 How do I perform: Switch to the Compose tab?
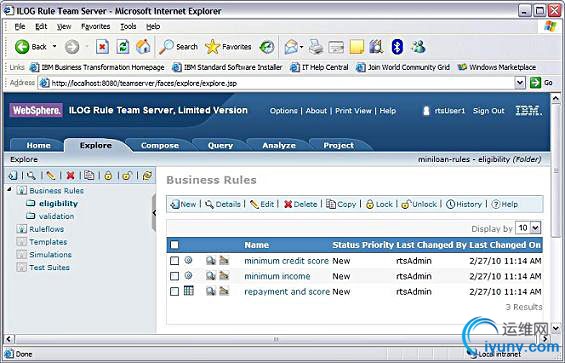[x=160, y=145]
